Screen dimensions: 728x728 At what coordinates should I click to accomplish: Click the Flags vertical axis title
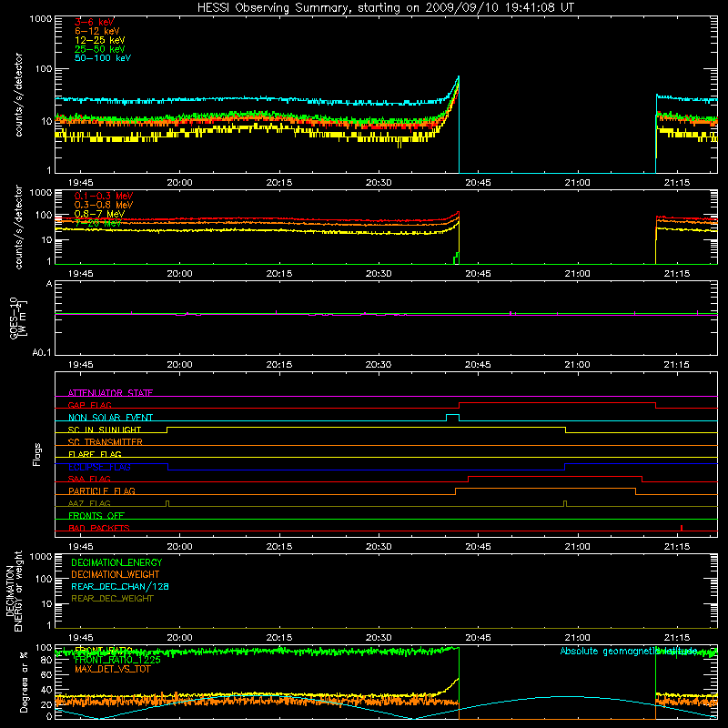tap(37, 454)
